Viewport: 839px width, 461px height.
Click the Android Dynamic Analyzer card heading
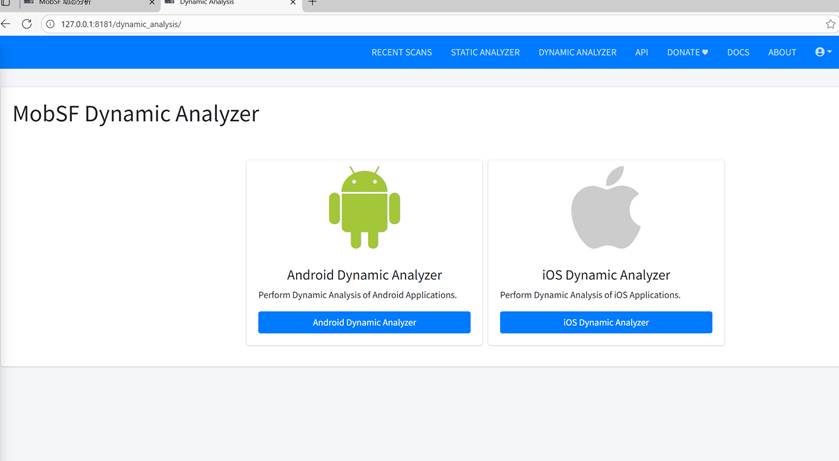point(364,275)
